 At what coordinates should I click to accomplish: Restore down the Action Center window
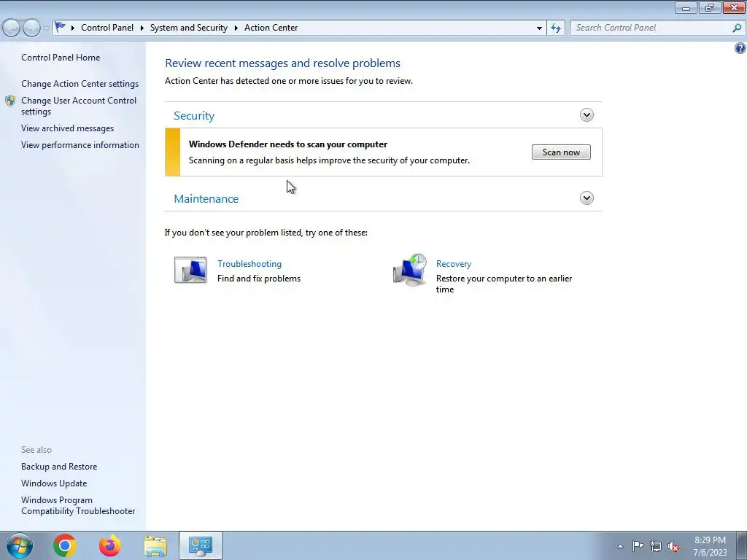[x=710, y=7]
